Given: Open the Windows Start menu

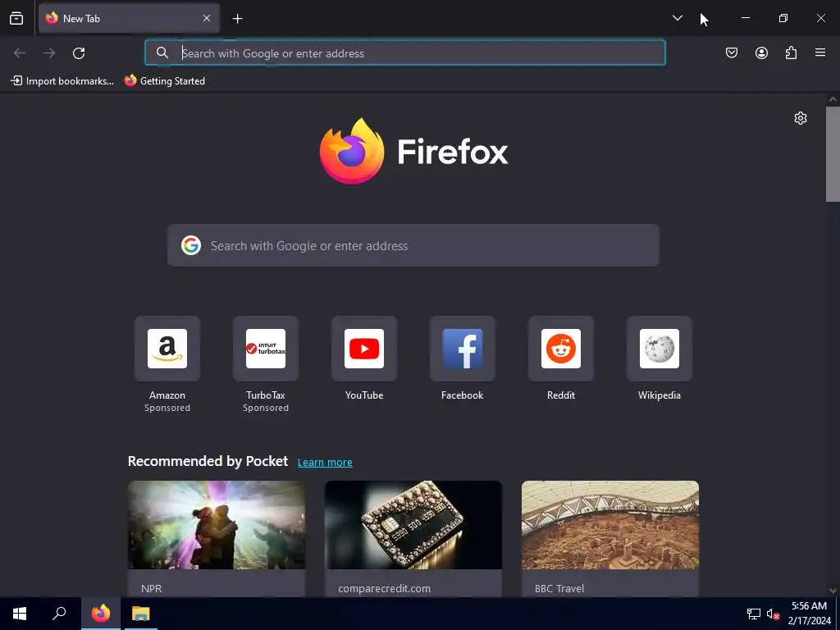Looking at the screenshot, I should [x=20, y=614].
